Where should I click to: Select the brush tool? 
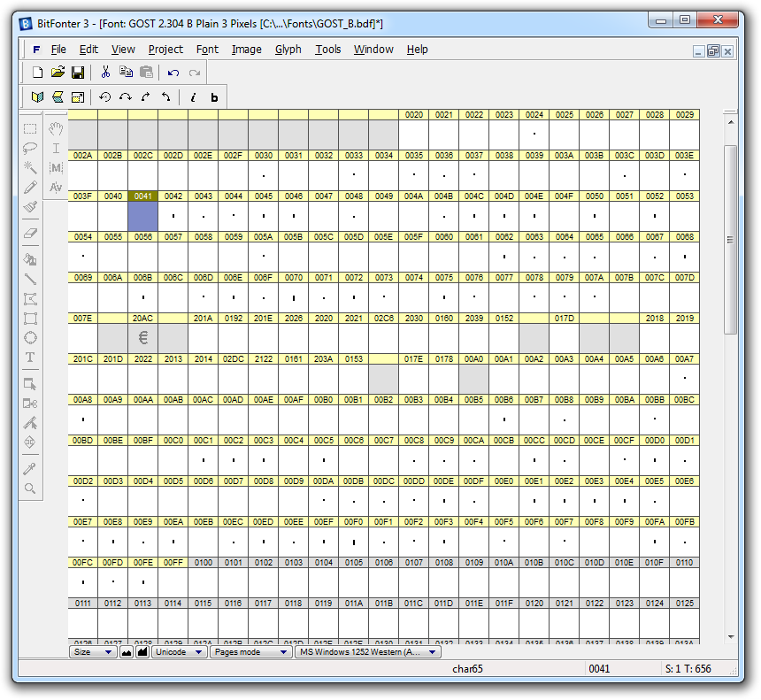30,207
